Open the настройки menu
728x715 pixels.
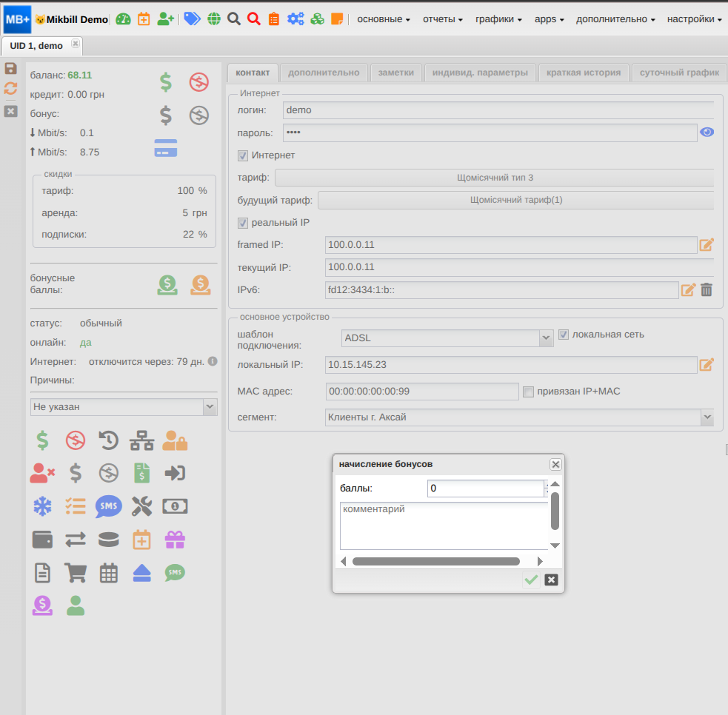pos(694,19)
